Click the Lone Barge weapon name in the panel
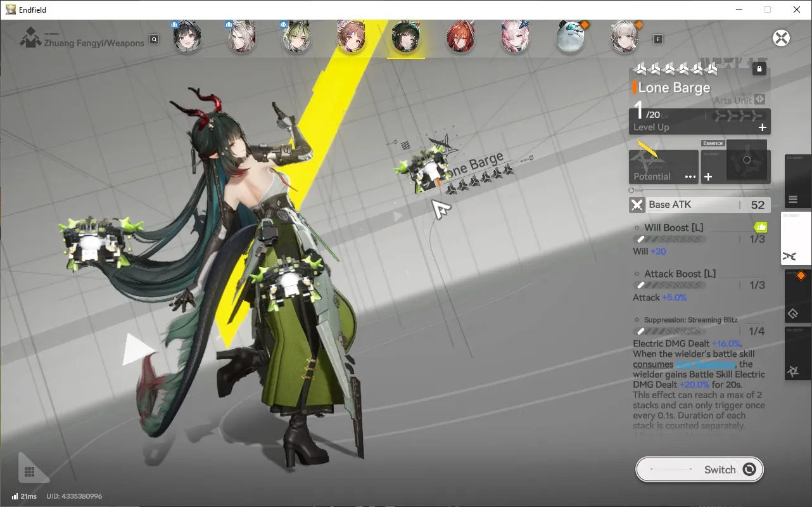The image size is (812, 507). coord(674,88)
